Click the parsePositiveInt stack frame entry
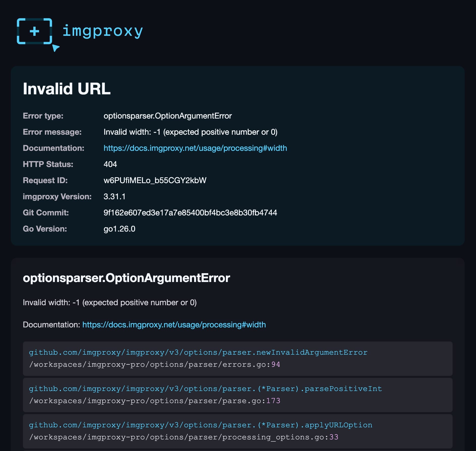Viewport: 476px width, 451px height. [x=205, y=388]
